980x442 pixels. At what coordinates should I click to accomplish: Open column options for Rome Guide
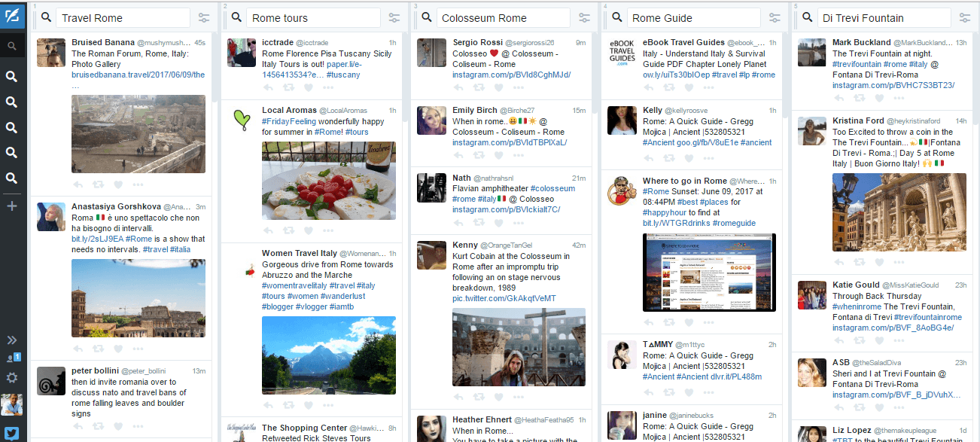775,18
